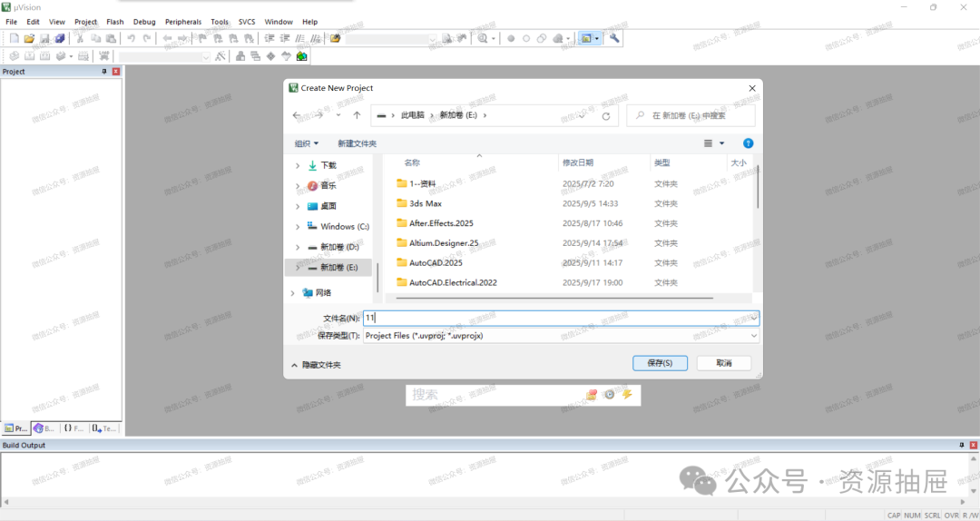Click the Translate file toolbar icon
This screenshot has height=521, width=980.
pos(14,56)
